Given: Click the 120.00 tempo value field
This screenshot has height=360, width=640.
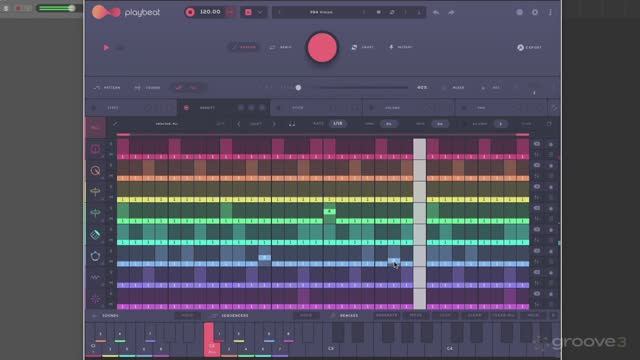Looking at the screenshot, I should click(210, 12).
